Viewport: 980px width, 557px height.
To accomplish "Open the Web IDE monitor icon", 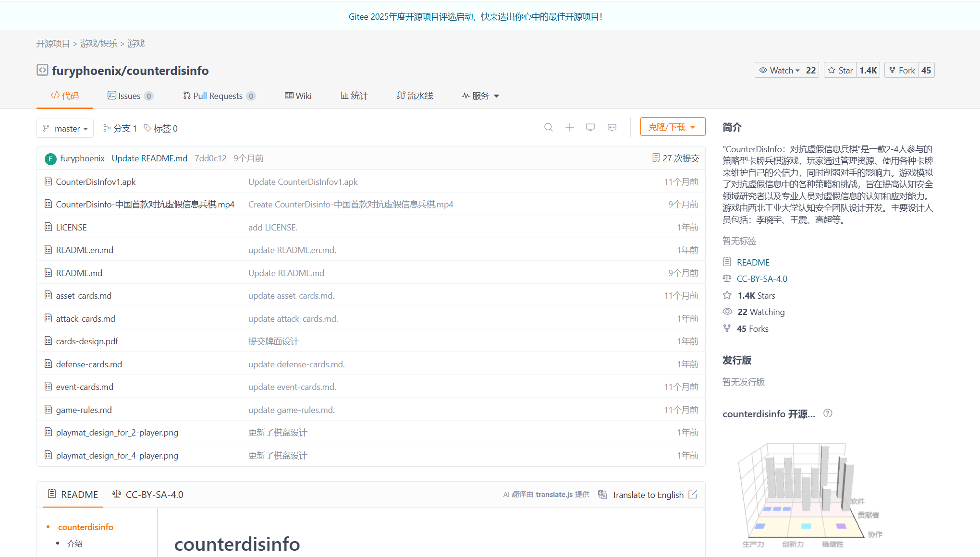I will pyautogui.click(x=590, y=127).
